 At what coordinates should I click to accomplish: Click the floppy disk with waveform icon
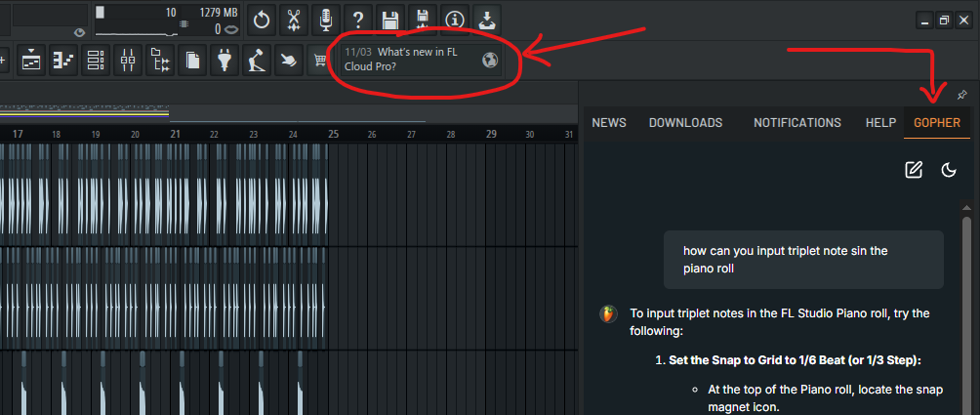(x=423, y=21)
